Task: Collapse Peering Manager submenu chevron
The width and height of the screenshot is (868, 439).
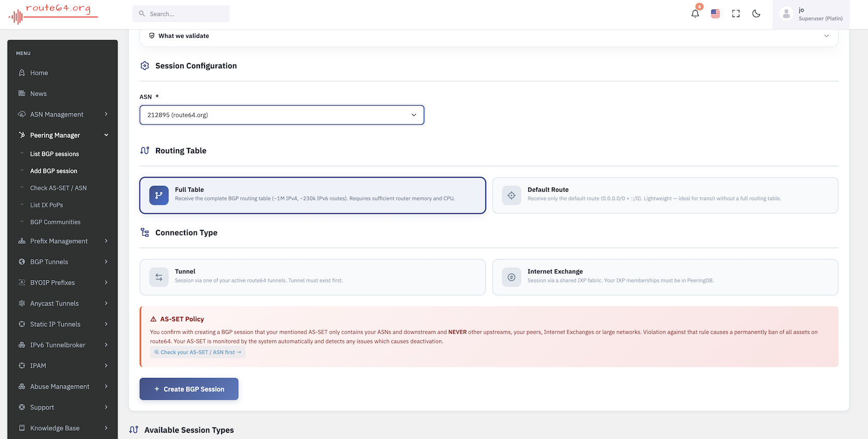Action: (106, 135)
